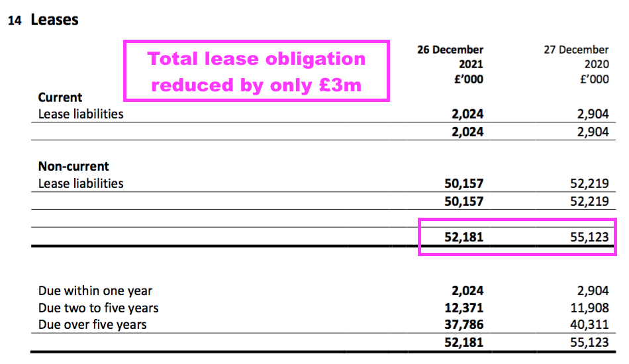Click 2,904 in Due within one year row

pyautogui.click(x=593, y=291)
